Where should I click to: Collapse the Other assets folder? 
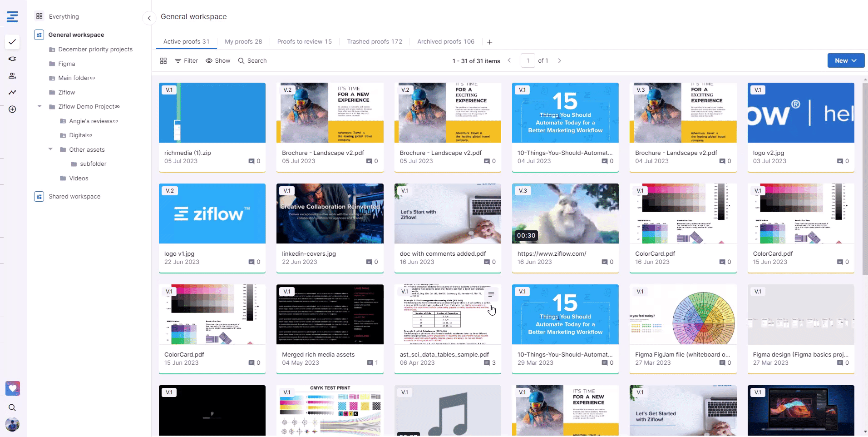click(x=50, y=149)
